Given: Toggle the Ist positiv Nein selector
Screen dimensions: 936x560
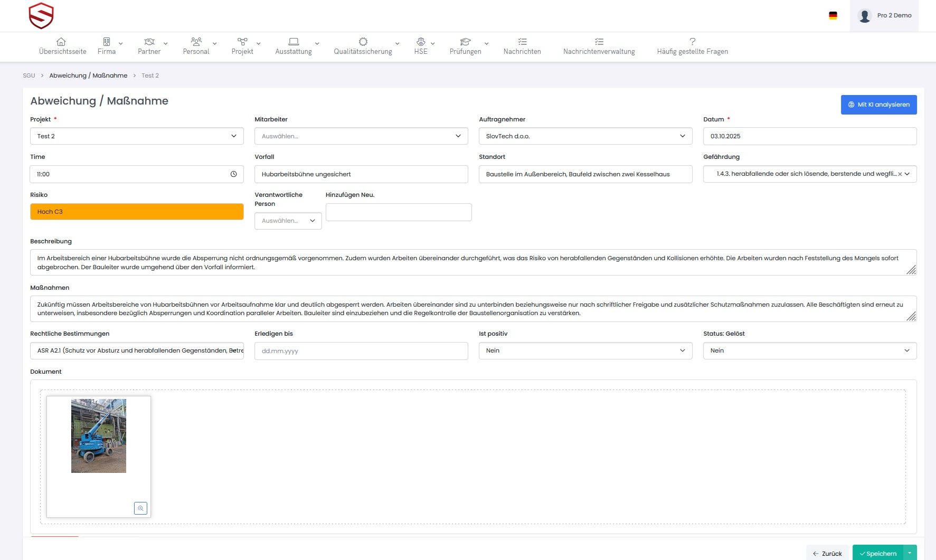Looking at the screenshot, I should click(585, 350).
